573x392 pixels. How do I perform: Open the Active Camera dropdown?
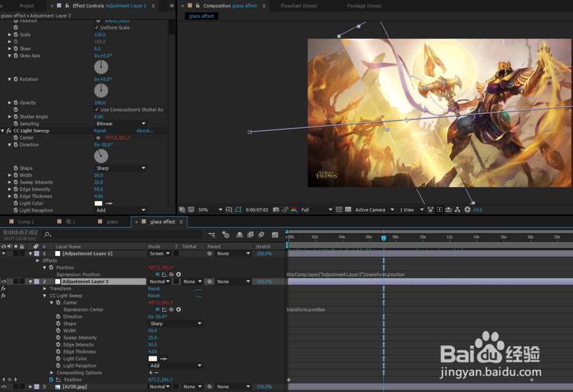pos(375,210)
